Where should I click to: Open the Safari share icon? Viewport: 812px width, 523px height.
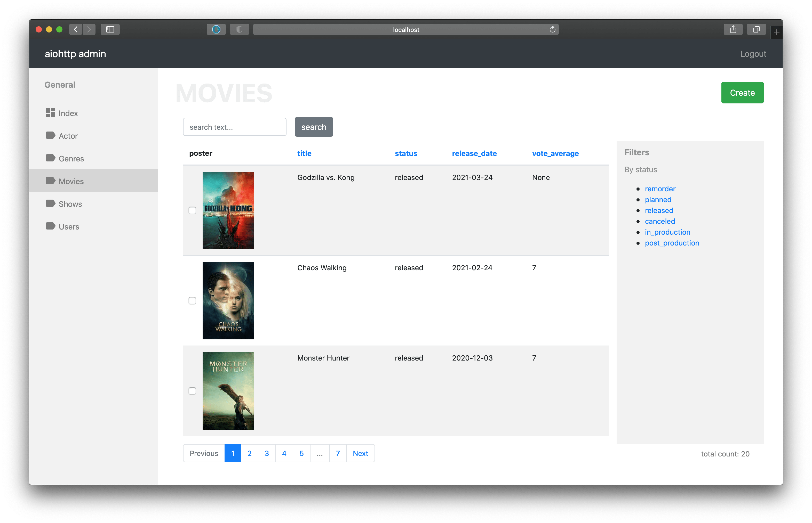point(733,30)
